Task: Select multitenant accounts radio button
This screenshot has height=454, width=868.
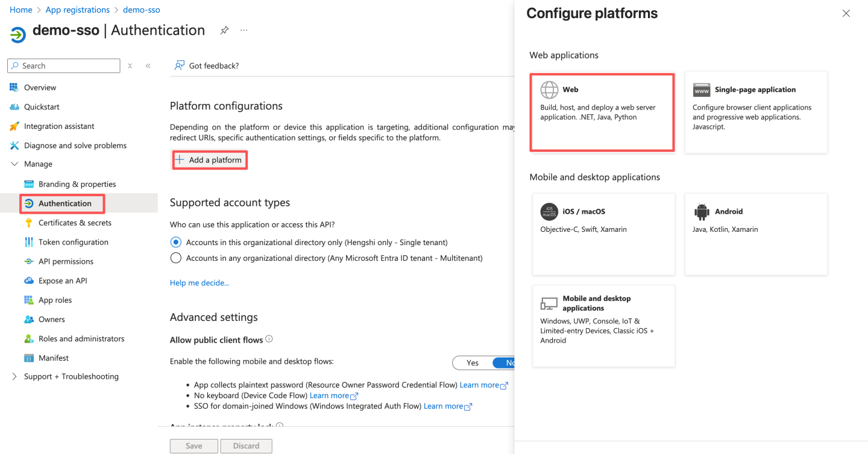Action: coord(176,258)
